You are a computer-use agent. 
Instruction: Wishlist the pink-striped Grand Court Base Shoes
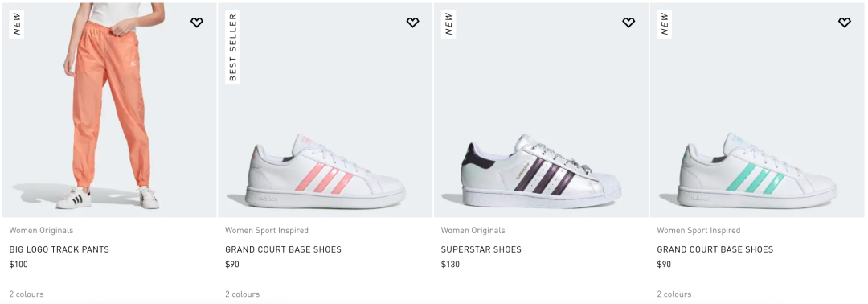pos(412,23)
